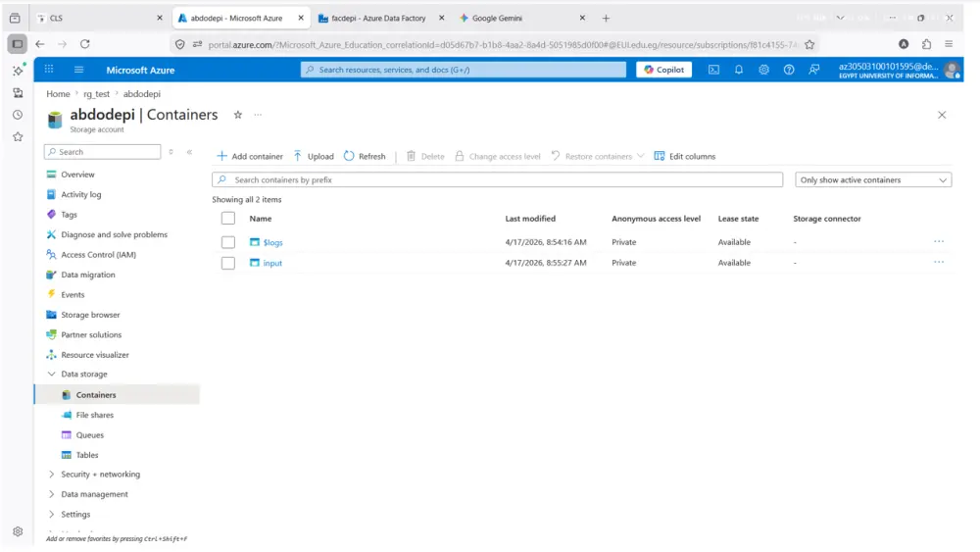Click the account avatar picture
The width and height of the screenshot is (980, 552).
pyautogui.click(x=952, y=70)
